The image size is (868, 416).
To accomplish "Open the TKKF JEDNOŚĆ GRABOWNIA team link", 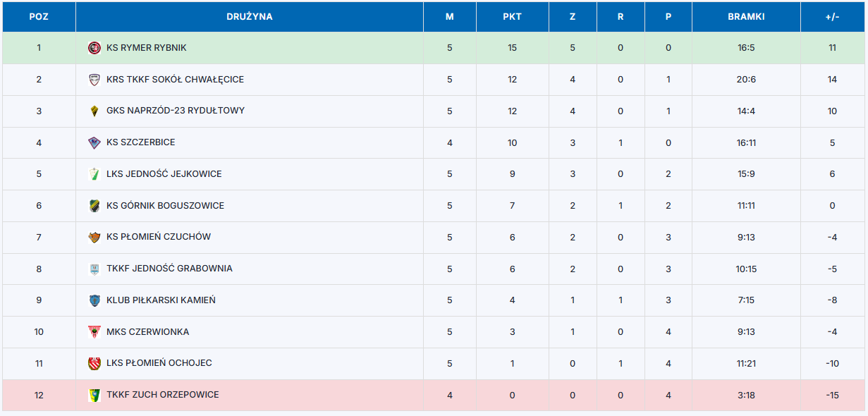I will coord(169,269).
